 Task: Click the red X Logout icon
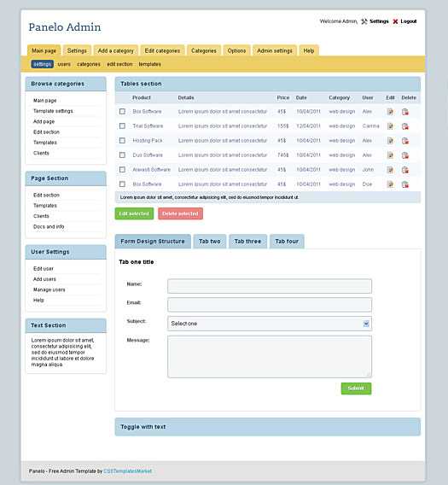click(x=395, y=21)
